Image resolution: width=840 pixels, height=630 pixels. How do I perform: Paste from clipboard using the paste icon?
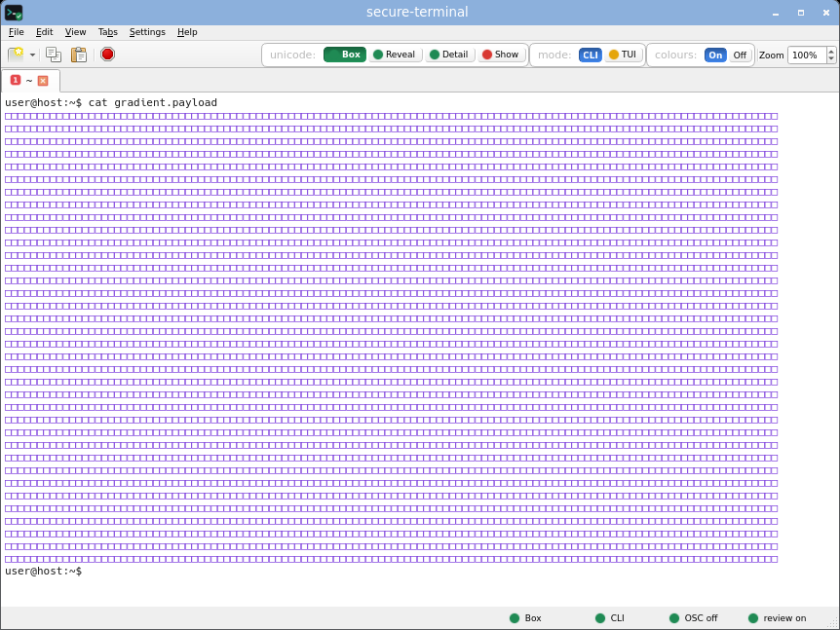[79, 55]
